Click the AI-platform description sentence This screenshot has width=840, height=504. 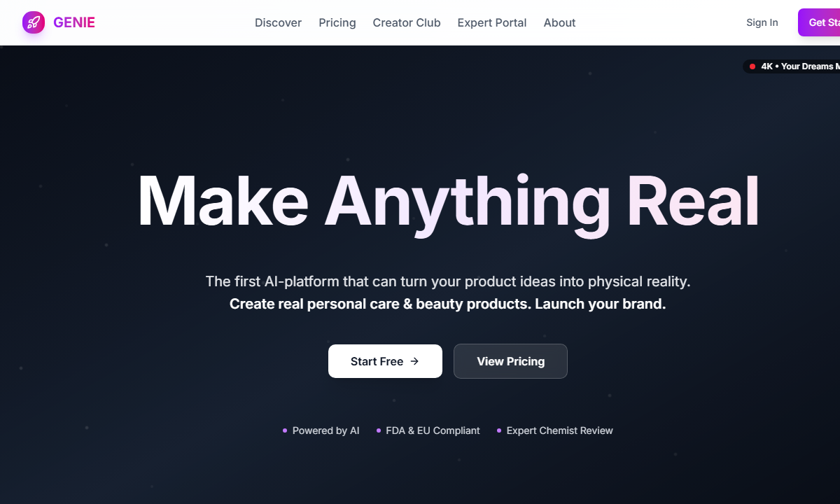coord(448,281)
